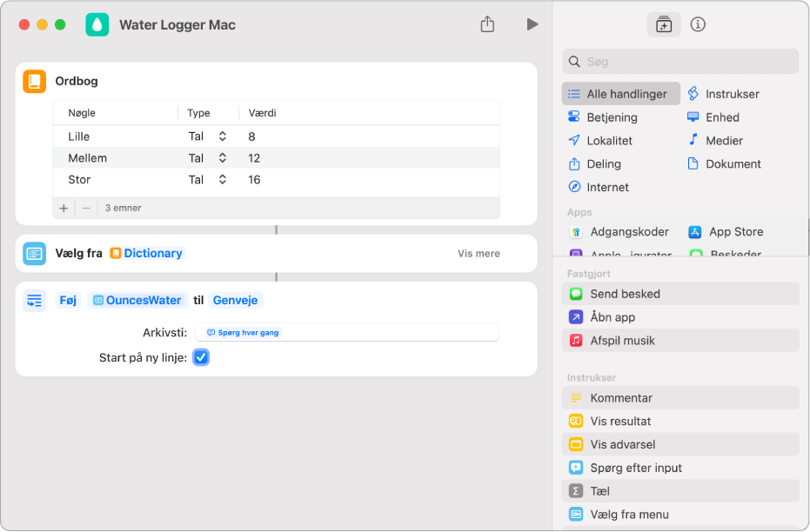This screenshot has height=532, width=810.
Task: Select Instrukser category
Action: (723, 94)
